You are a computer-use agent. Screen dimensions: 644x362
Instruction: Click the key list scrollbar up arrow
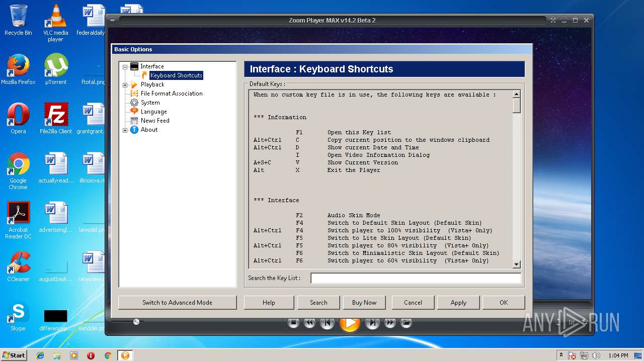pos(516,95)
